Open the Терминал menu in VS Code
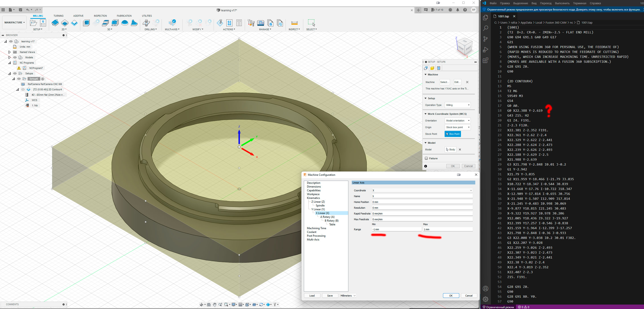Viewport: 644px width, 309px height. pos(579,3)
